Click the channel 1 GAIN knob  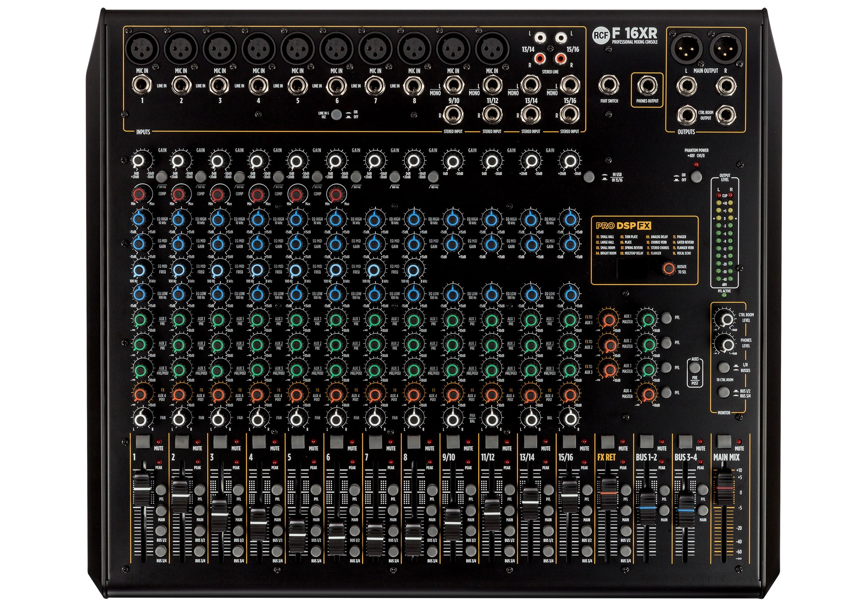tap(138, 161)
